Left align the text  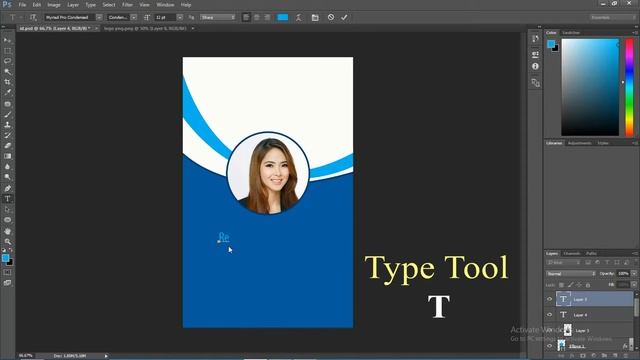point(246,17)
